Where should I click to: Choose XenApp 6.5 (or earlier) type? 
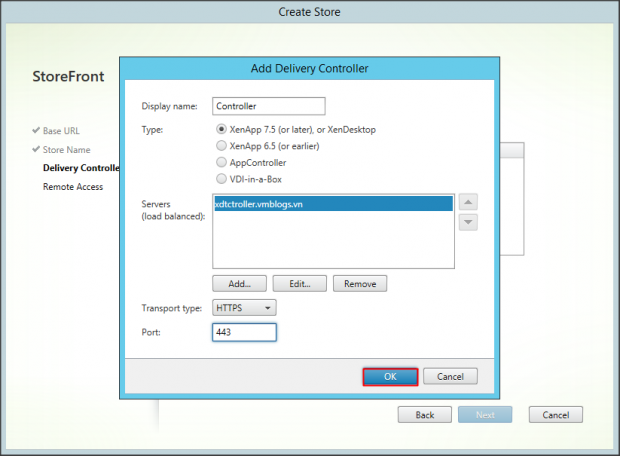[x=222, y=145]
